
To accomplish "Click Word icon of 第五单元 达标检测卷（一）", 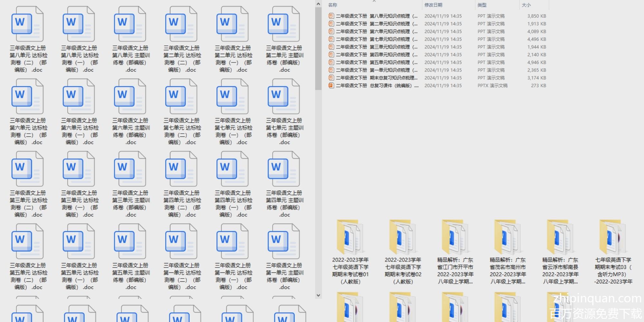I will click(x=79, y=241).
